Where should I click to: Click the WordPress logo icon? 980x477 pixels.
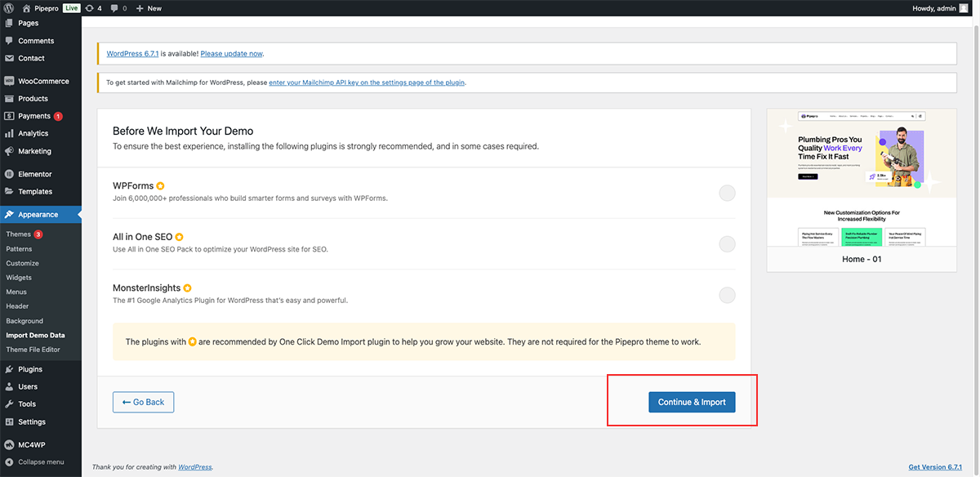(x=9, y=8)
